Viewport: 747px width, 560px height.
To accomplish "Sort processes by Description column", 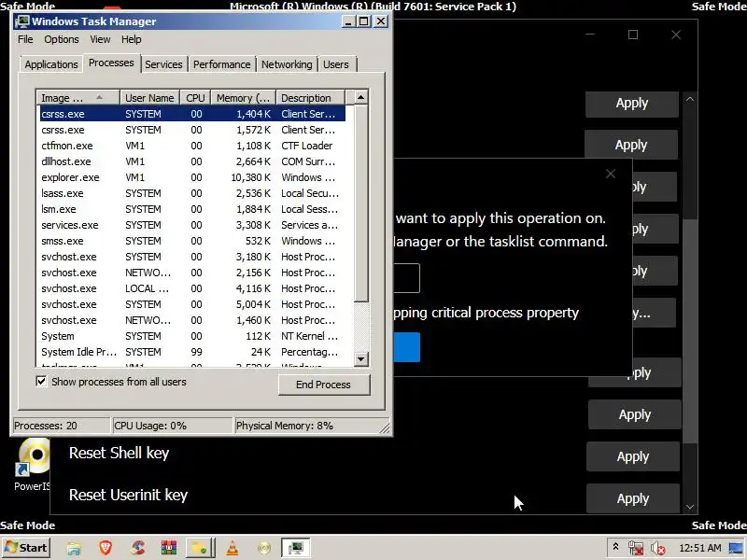I will pyautogui.click(x=311, y=98).
